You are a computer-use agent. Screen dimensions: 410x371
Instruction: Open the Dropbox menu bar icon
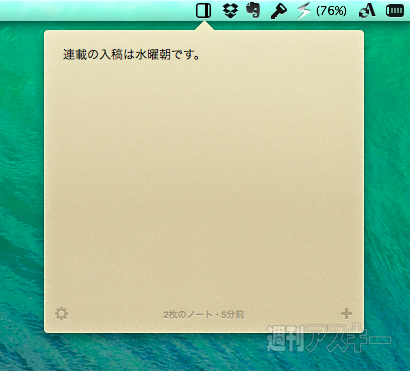click(x=230, y=11)
